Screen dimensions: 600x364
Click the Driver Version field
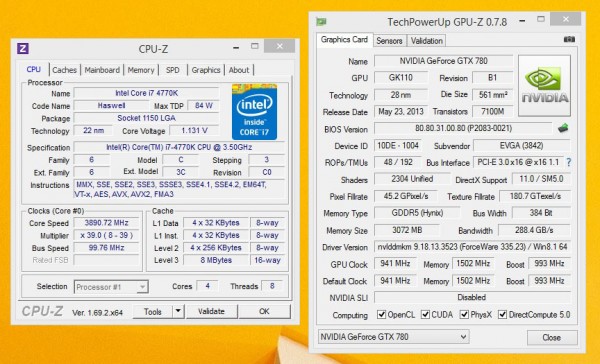(x=472, y=247)
